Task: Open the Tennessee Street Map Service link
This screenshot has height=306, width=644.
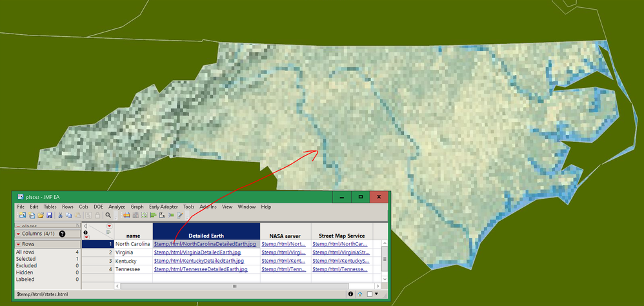Action: click(339, 269)
